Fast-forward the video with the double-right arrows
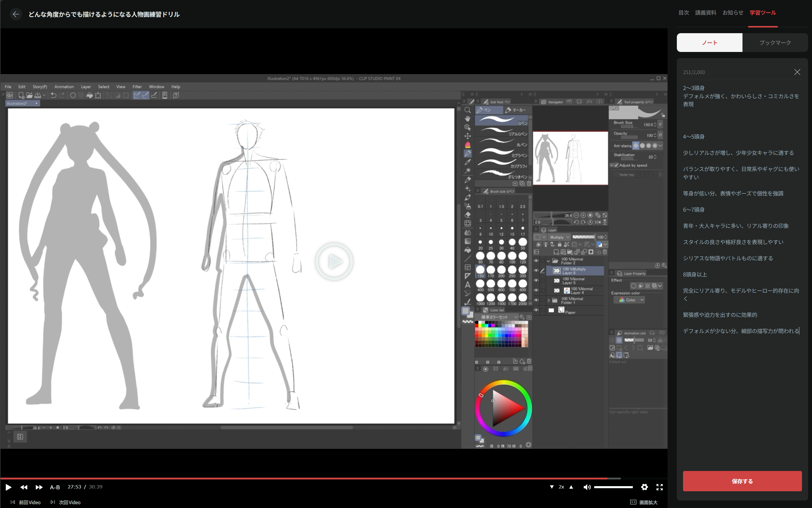The height and width of the screenshot is (508, 812). coord(39,487)
